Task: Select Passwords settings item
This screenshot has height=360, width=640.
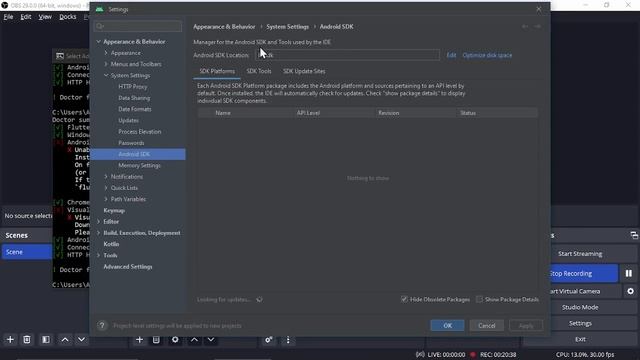Action: click(131, 143)
